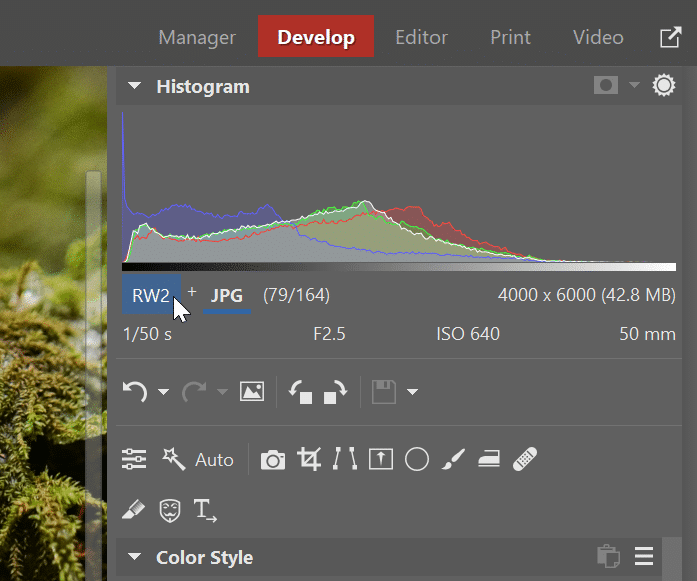The width and height of the screenshot is (697, 581).
Task: Click the image count (79/164)
Action: (x=296, y=295)
